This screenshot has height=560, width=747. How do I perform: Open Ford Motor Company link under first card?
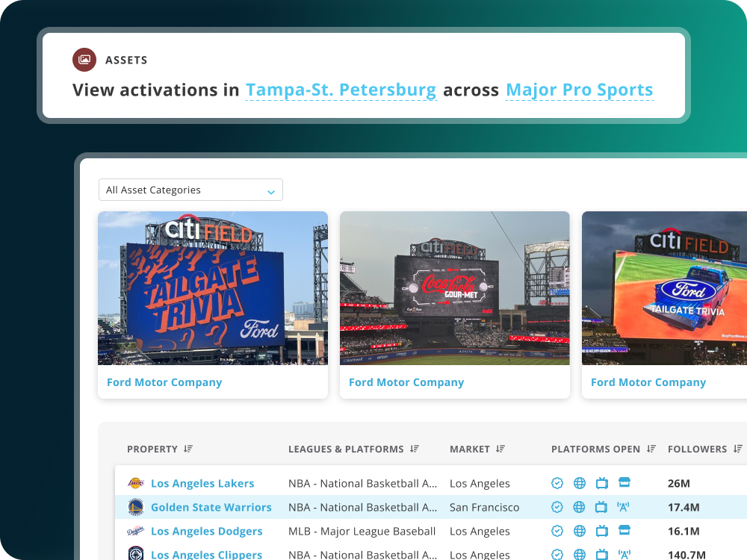(164, 382)
